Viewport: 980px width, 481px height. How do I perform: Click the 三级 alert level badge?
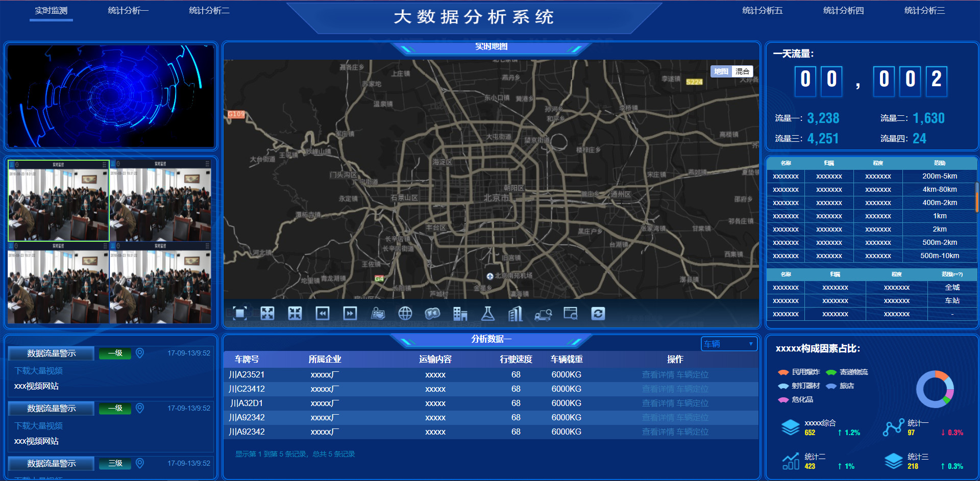[115, 463]
